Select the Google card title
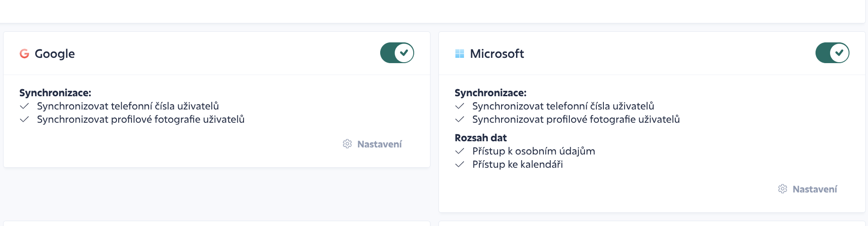 55,54
